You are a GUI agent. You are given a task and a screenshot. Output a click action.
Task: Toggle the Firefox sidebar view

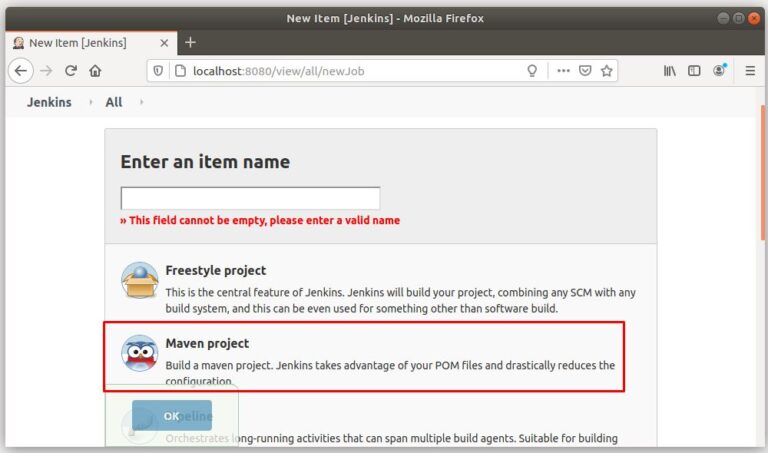694,71
